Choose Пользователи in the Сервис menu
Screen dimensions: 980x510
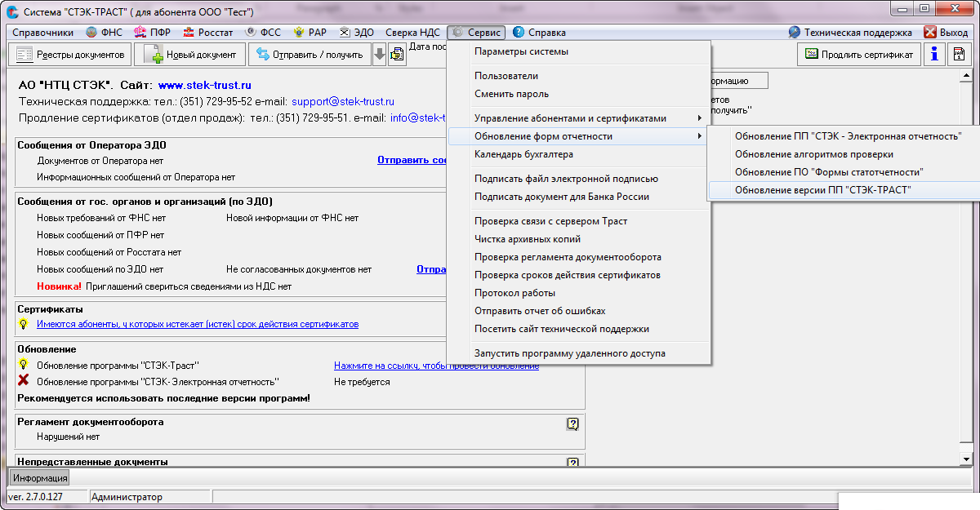click(x=580, y=76)
